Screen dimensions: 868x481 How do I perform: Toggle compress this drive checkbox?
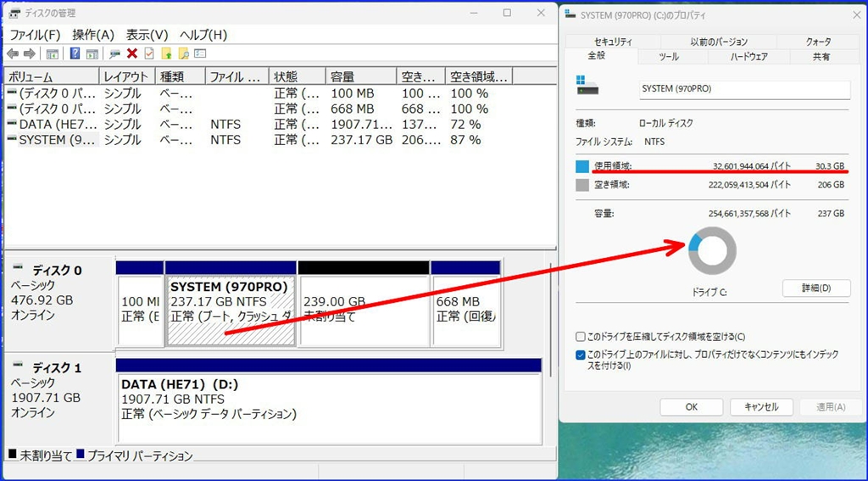pyautogui.click(x=580, y=337)
